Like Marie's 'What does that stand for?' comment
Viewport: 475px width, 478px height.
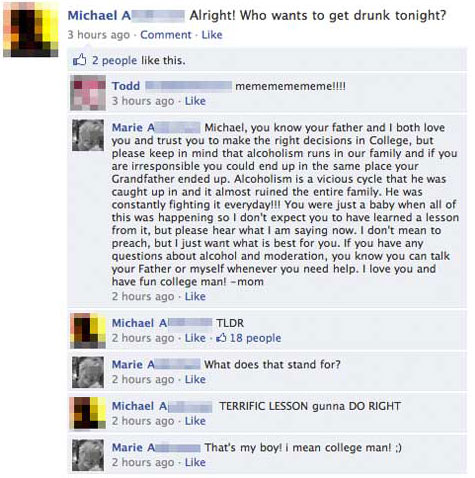point(195,379)
